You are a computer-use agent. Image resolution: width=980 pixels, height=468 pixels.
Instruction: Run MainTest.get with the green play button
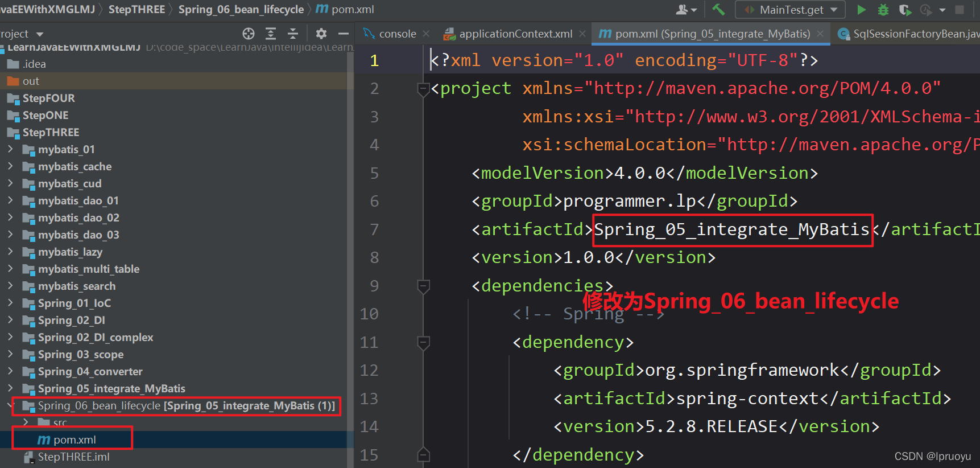[x=862, y=9]
